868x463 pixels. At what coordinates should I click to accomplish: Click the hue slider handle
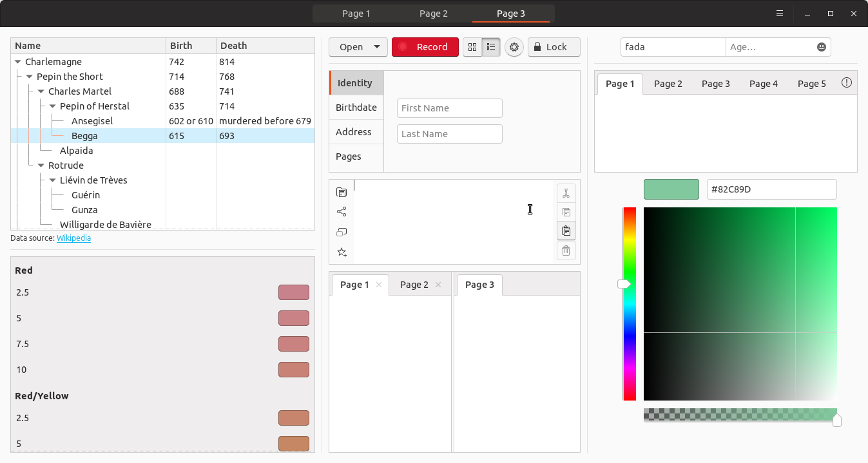tap(624, 284)
